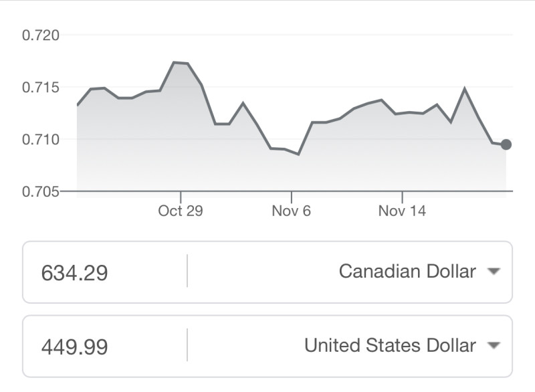The width and height of the screenshot is (535, 392).
Task: Select the Canadian Dollar currency label
Action: [407, 272]
